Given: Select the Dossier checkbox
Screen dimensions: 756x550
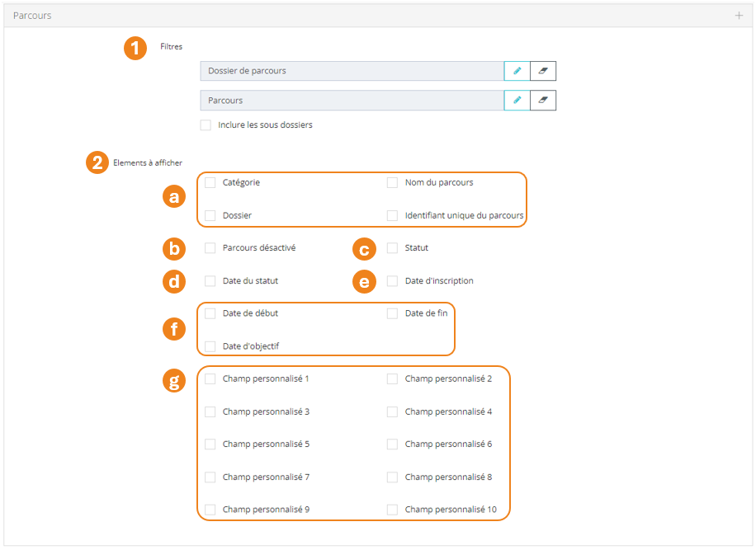Looking at the screenshot, I should [210, 215].
